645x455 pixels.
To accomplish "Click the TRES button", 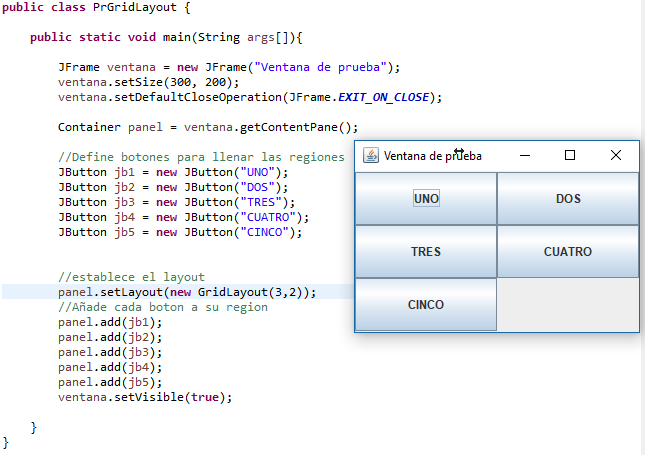I will click(x=426, y=252).
